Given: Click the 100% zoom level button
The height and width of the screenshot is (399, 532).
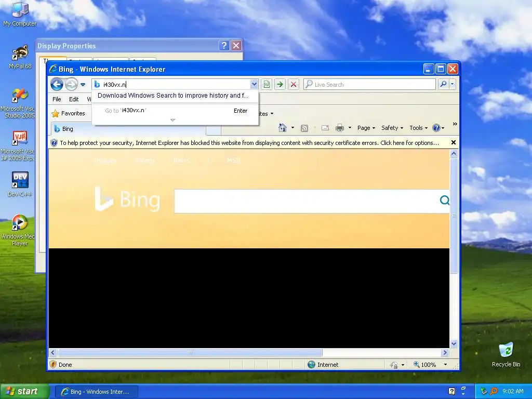Looking at the screenshot, I should point(424,364).
